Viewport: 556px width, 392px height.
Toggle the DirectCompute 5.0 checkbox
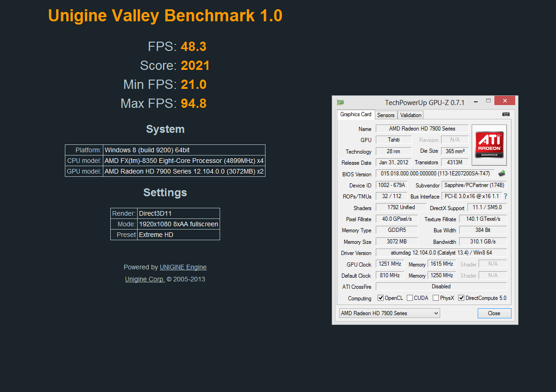click(461, 298)
